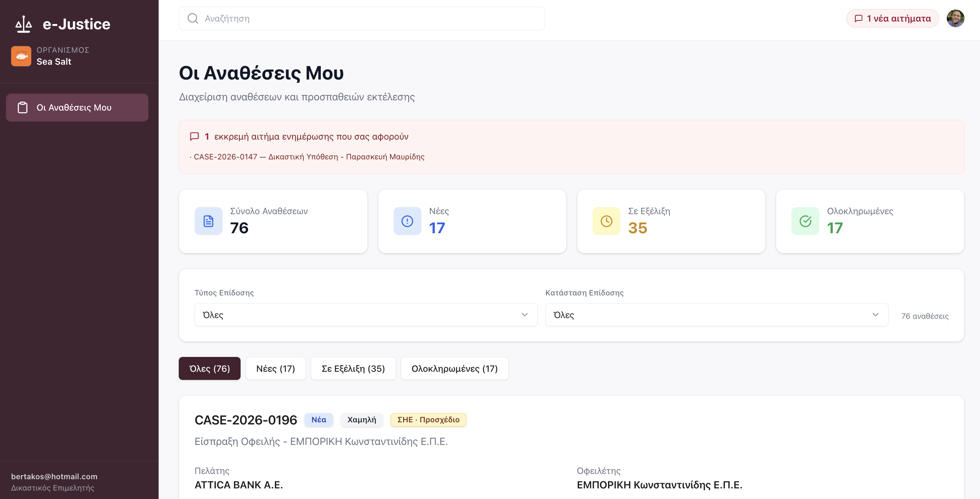
Task: Click the alert icon on Νέες card
Action: (407, 221)
